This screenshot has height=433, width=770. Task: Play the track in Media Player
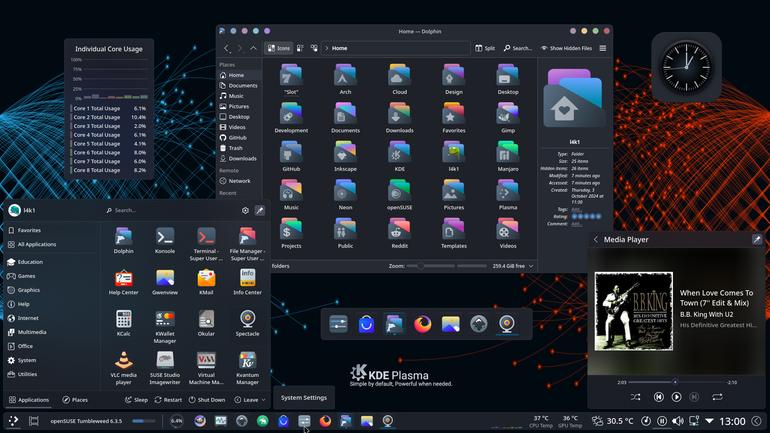tap(676, 397)
